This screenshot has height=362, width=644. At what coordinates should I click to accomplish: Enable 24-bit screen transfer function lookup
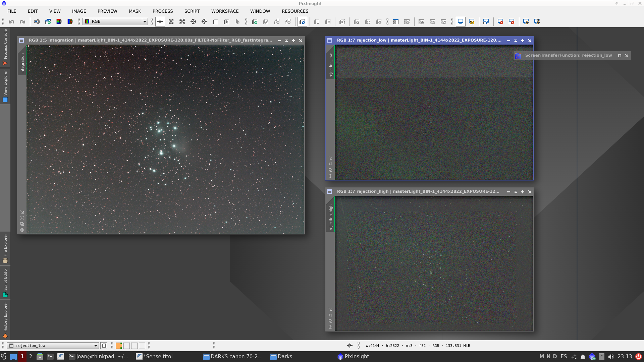click(472, 21)
